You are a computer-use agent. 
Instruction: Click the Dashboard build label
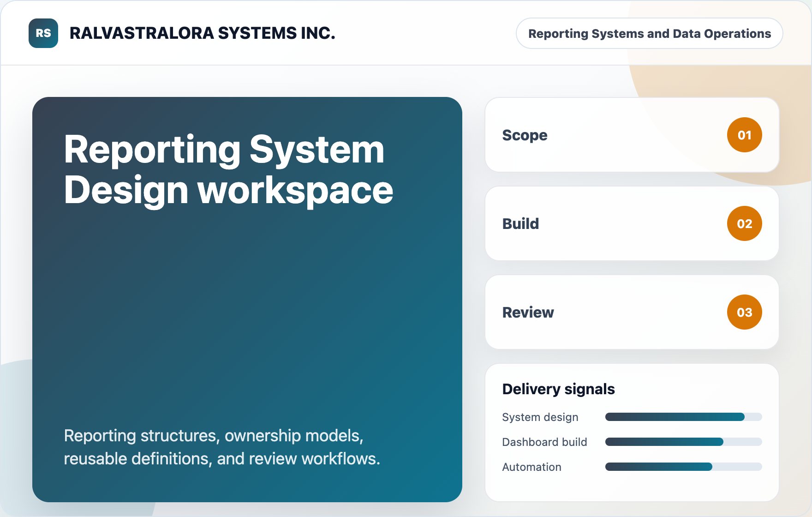(544, 442)
